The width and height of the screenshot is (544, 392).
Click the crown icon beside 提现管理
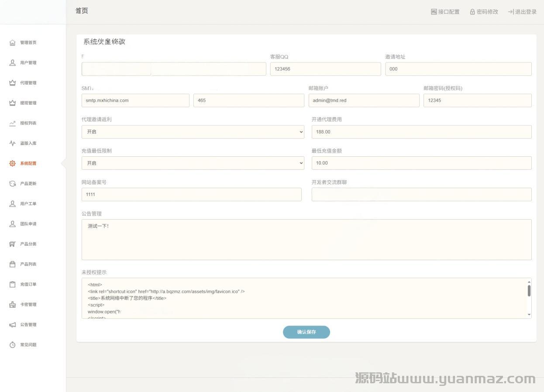(13, 103)
